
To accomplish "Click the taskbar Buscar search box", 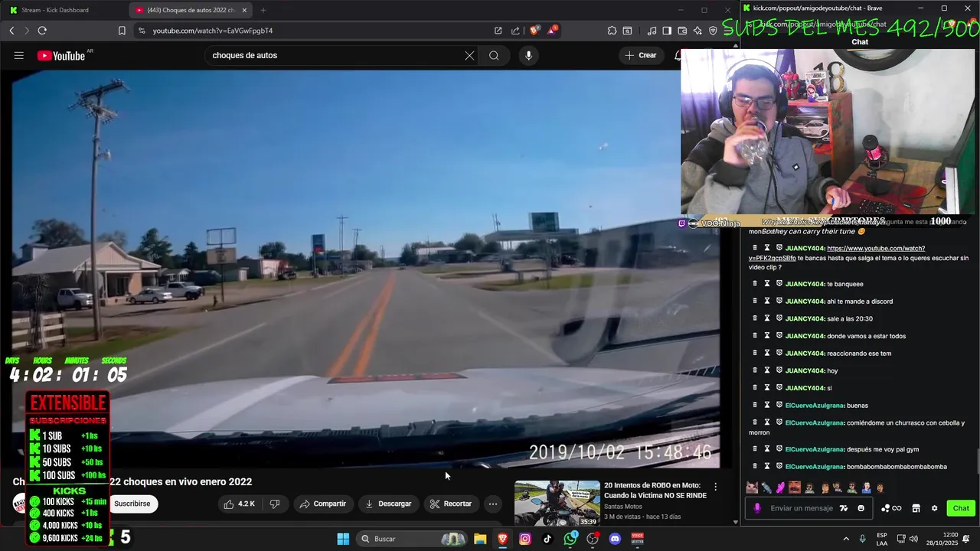I will click(x=413, y=539).
